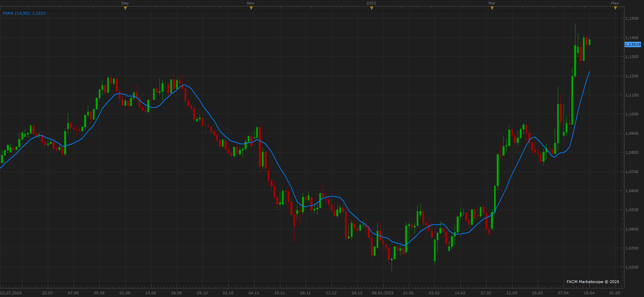The image size is (644, 297).
Task: Click the 02.09 date axis label
Action: [x=125, y=293]
